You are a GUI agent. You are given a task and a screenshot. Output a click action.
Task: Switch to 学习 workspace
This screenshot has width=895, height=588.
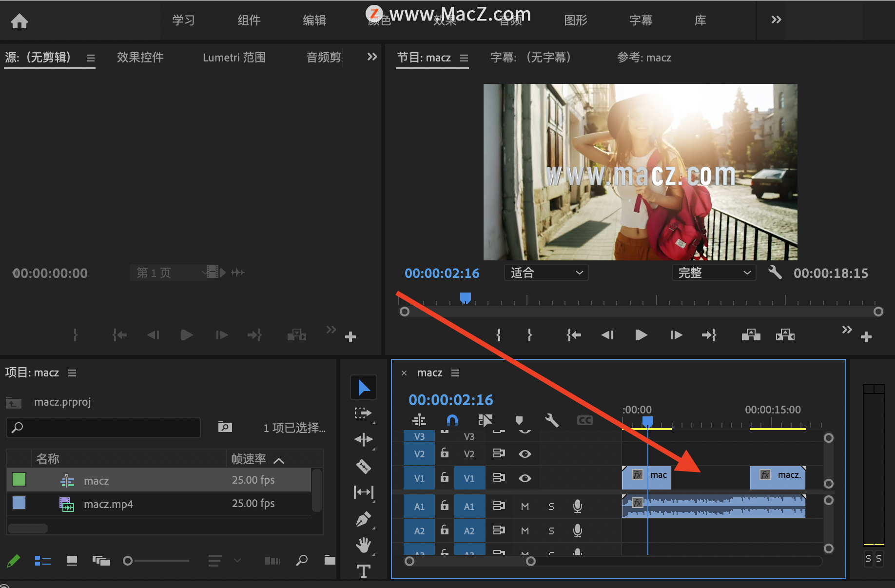coord(183,20)
